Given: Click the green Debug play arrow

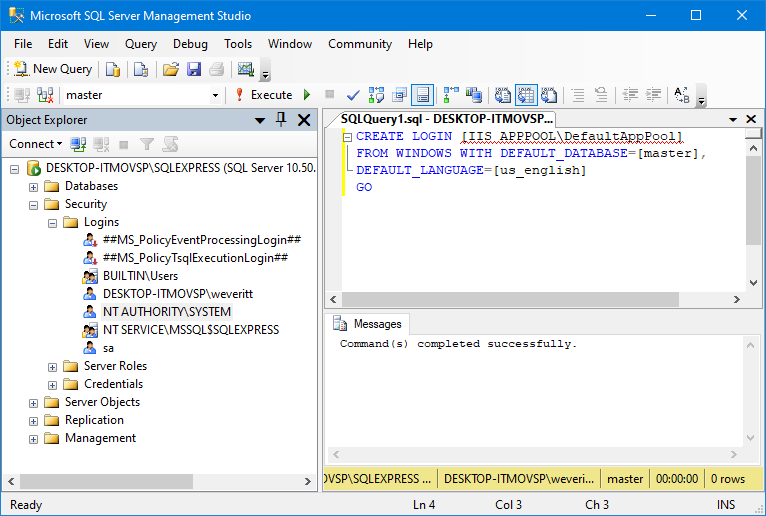Looking at the screenshot, I should click(306, 95).
